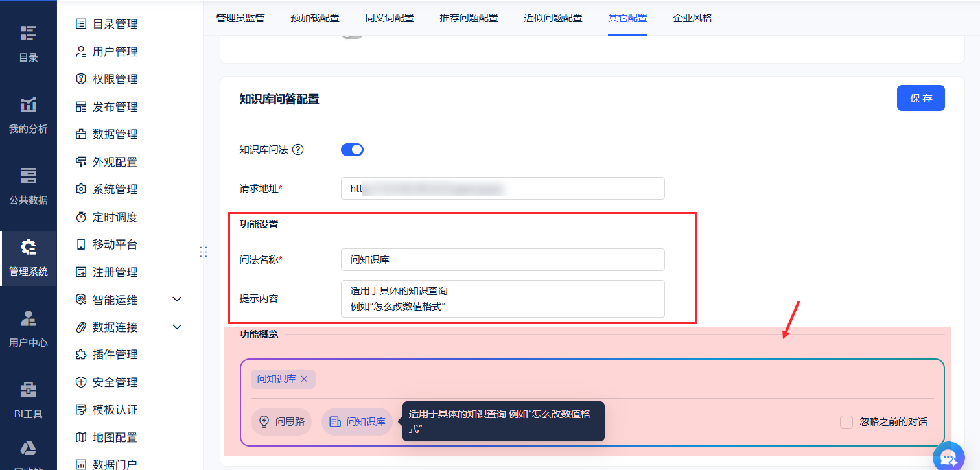Click the 注册管理 icon

(x=81, y=272)
